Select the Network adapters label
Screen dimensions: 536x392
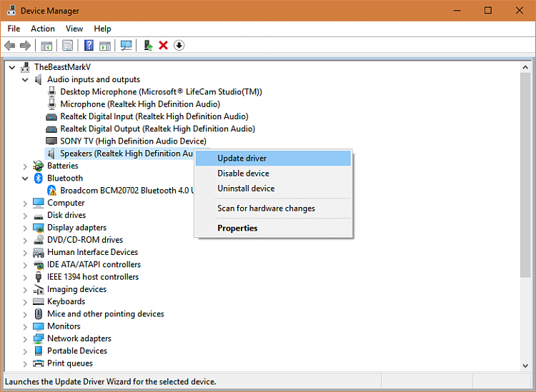click(79, 338)
